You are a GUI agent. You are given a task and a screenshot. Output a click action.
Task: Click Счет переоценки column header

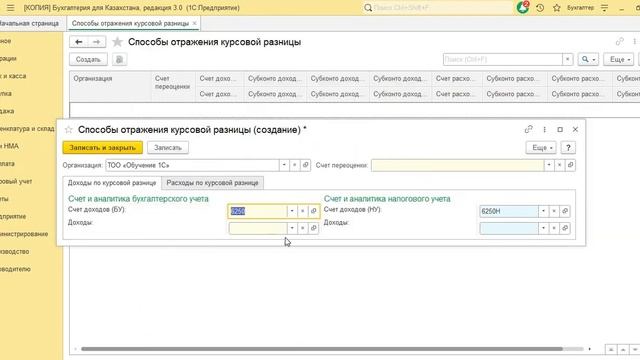pos(173,86)
